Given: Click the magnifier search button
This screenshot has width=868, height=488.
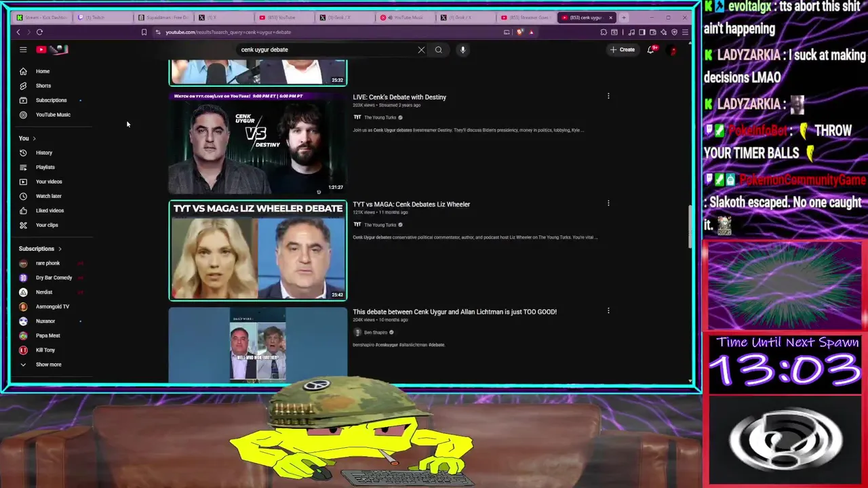Looking at the screenshot, I should 439,49.
